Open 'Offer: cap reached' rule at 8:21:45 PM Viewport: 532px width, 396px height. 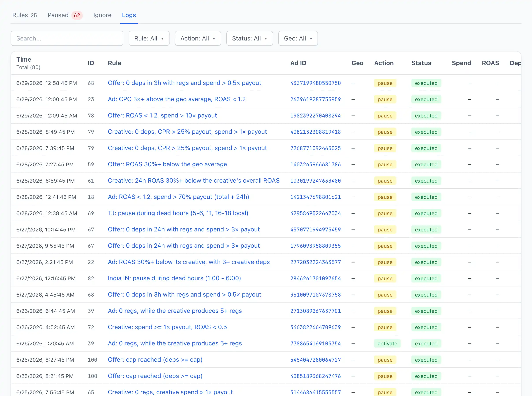coord(155,376)
